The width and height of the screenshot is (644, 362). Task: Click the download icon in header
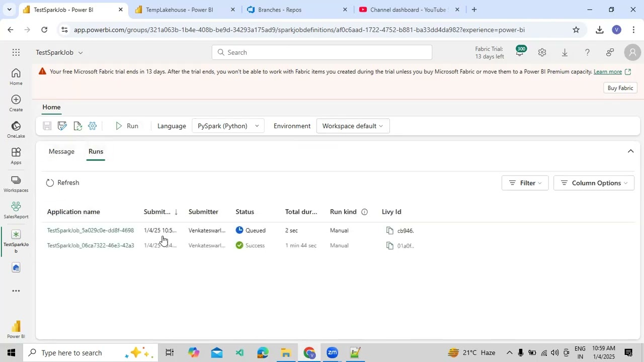[x=565, y=52]
